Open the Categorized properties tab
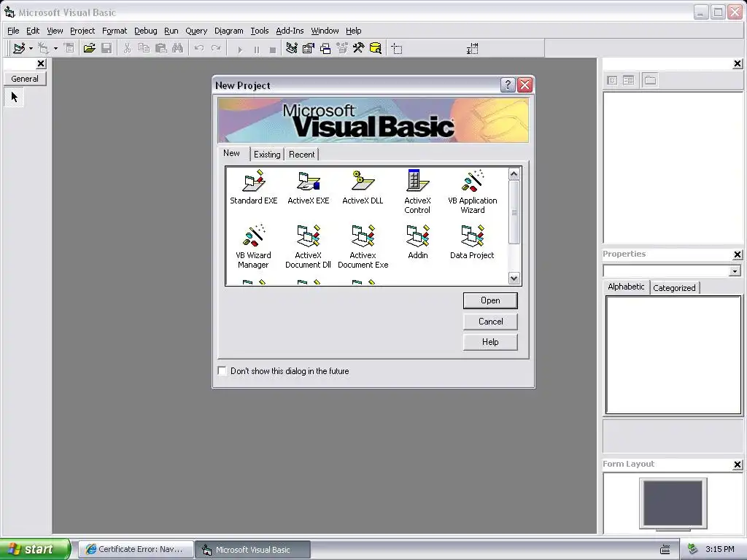The width and height of the screenshot is (747, 560). click(x=674, y=287)
